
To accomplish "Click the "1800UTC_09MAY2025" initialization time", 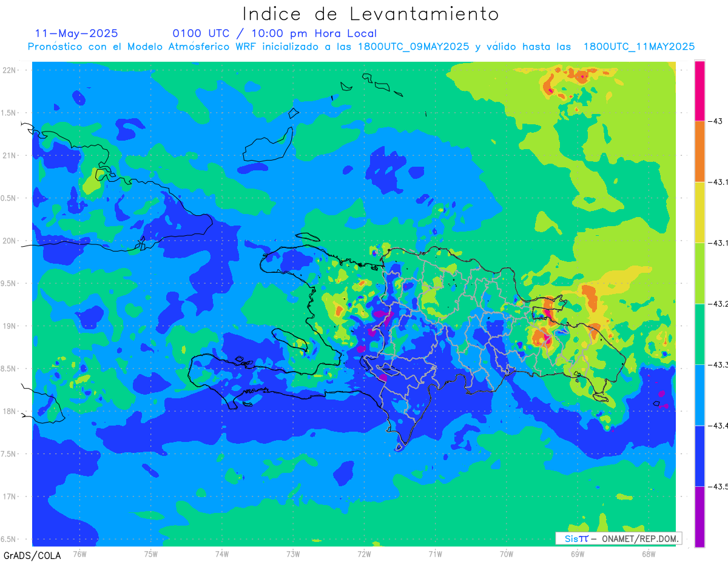I will (x=413, y=47).
